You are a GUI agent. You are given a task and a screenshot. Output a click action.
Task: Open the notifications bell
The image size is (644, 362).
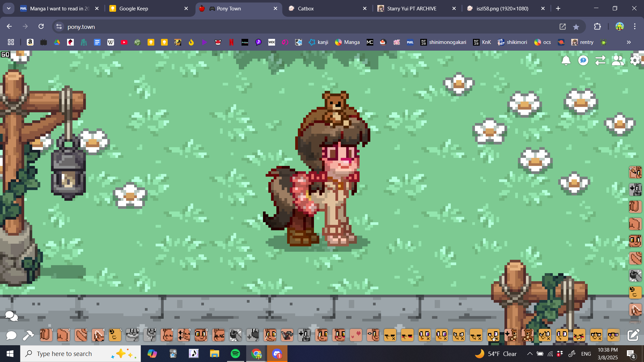click(566, 60)
